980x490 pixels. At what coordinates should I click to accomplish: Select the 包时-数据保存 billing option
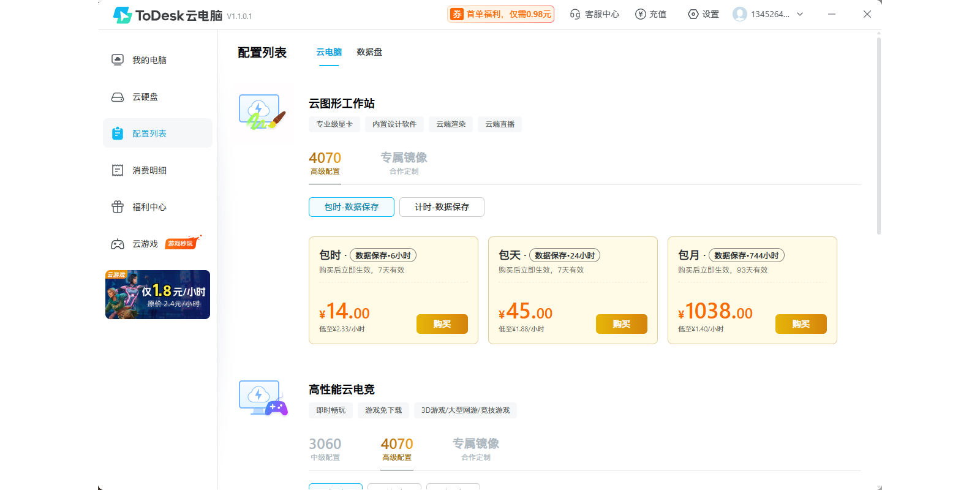[352, 207]
